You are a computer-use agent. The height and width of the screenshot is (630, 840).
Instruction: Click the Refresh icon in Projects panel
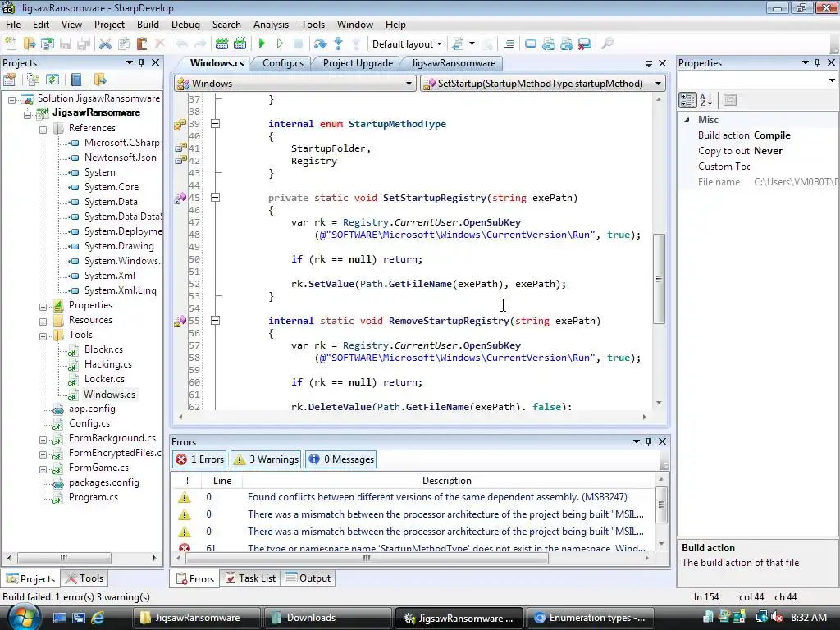52,80
